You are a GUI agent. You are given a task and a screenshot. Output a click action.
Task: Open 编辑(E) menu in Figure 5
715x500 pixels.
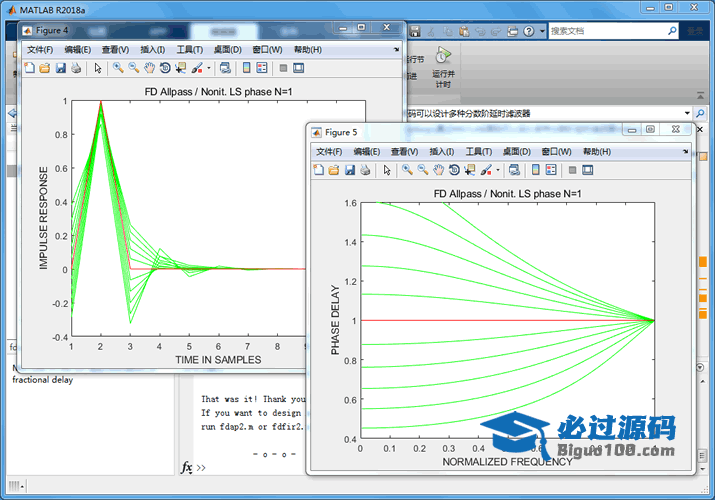click(x=367, y=152)
